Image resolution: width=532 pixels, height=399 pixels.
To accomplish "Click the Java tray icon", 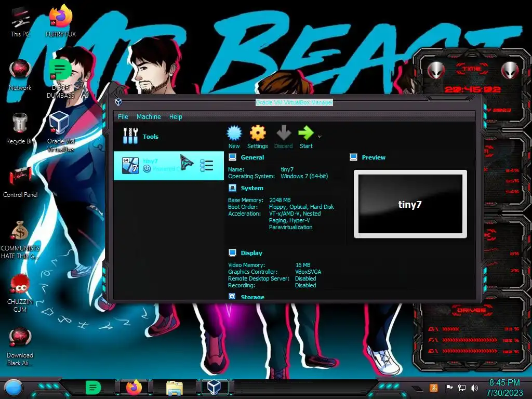I will [x=433, y=388].
